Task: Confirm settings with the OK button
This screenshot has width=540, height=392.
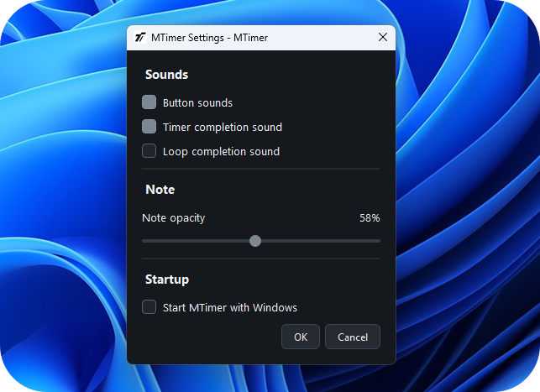Action: [x=301, y=337]
